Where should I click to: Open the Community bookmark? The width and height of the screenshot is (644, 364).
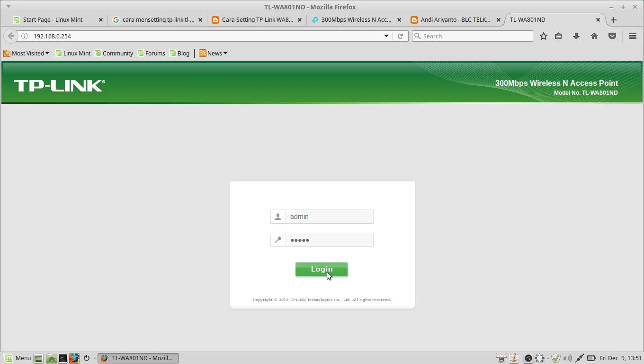pyautogui.click(x=114, y=54)
